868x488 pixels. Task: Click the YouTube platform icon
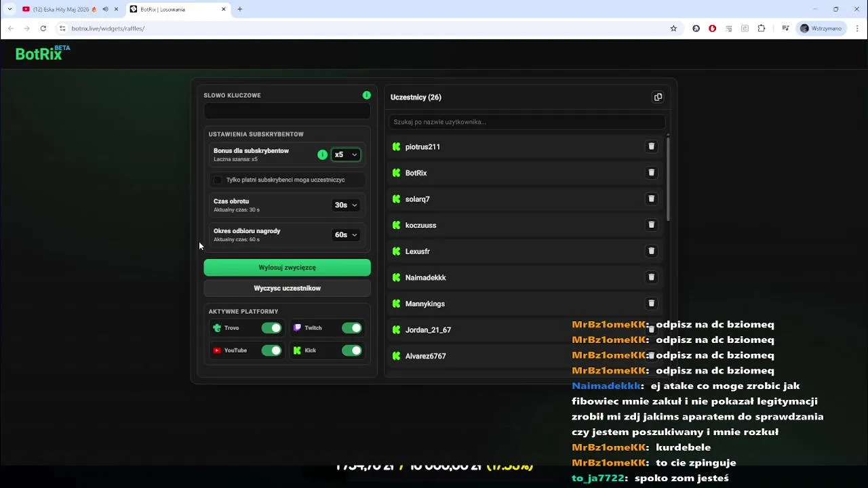[x=217, y=350]
